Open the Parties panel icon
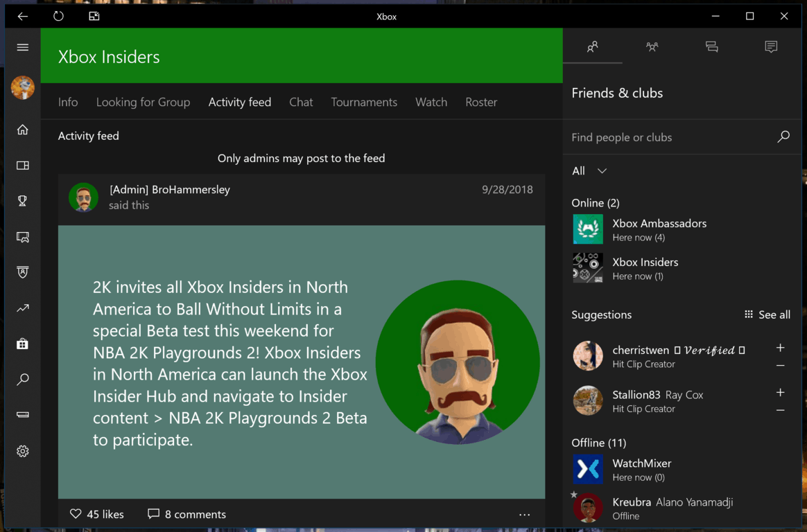This screenshot has width=807, height=532. [652, 47]
